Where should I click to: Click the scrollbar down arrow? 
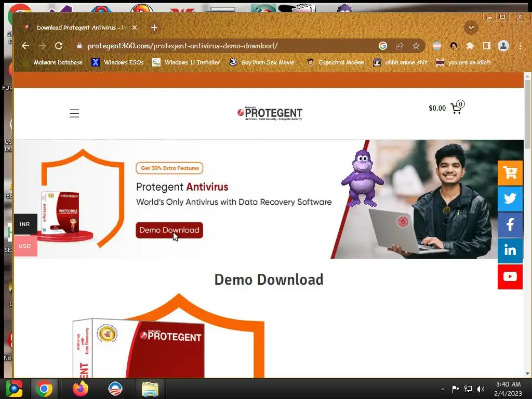pos(527,374)
